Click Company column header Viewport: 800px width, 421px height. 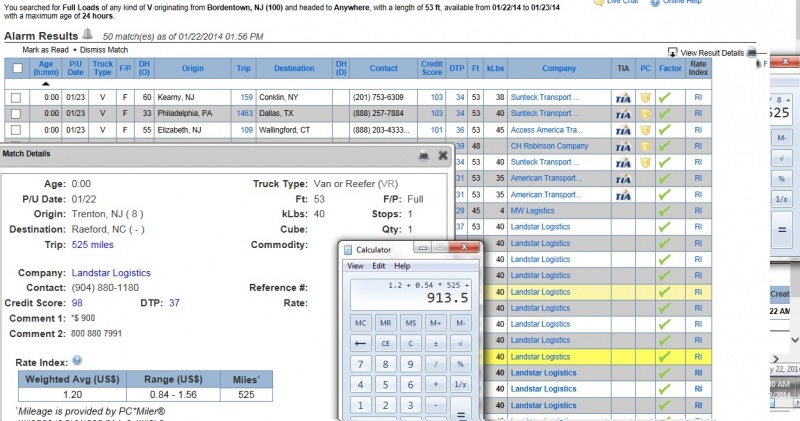coord(559,68)
